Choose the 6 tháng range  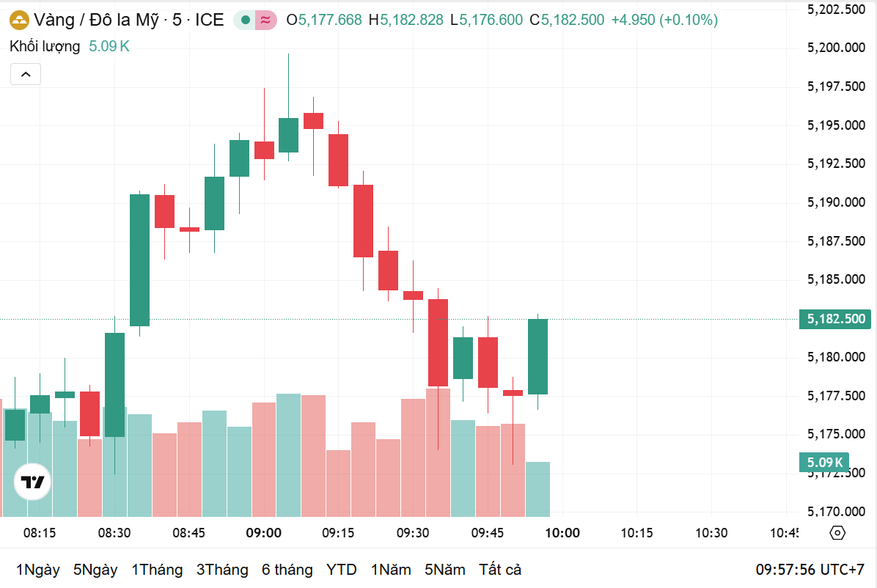coord(287,570)
